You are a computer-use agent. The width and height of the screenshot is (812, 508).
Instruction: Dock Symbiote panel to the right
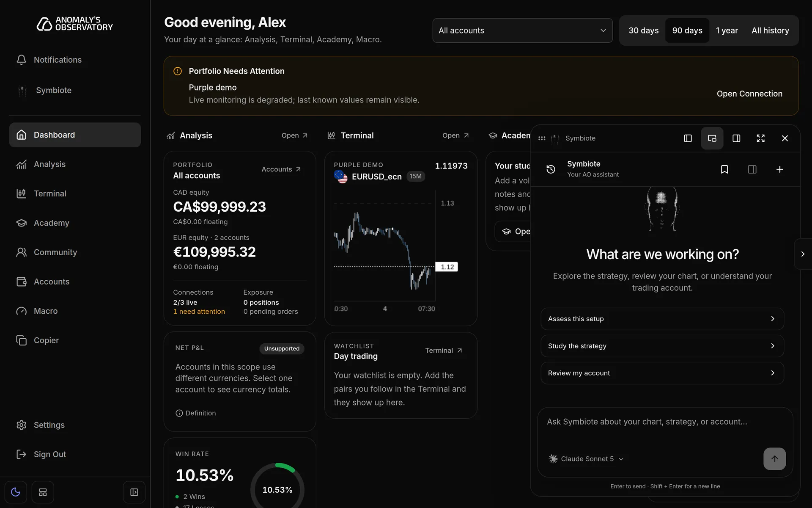coord(736,138)
